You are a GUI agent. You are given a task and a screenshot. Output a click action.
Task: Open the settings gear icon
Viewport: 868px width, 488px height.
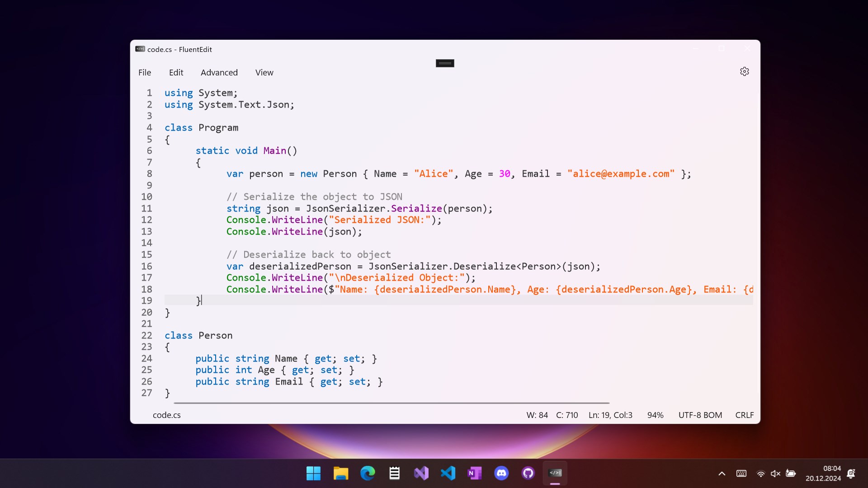[744, 72]
